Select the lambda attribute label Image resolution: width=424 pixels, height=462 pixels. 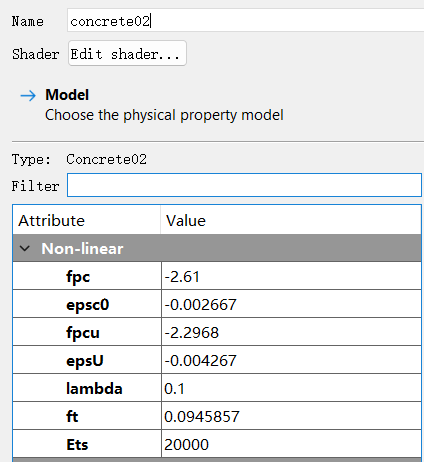(x=94, y=389)
